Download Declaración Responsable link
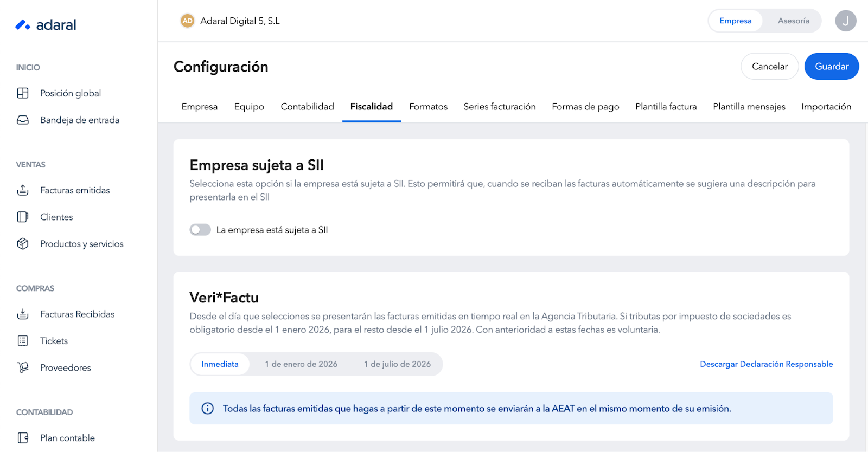 point(766,364)
